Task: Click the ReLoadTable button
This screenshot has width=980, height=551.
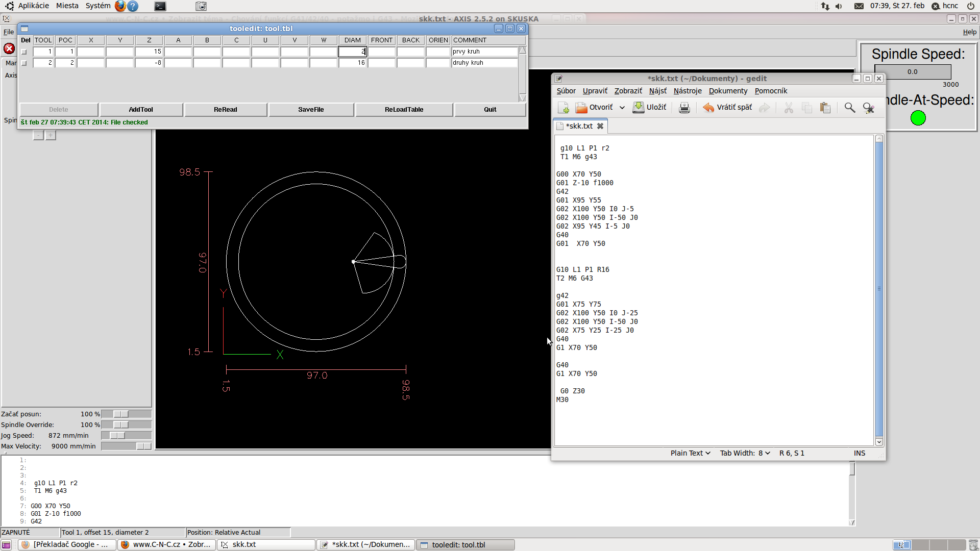Action: pos(404,110)
